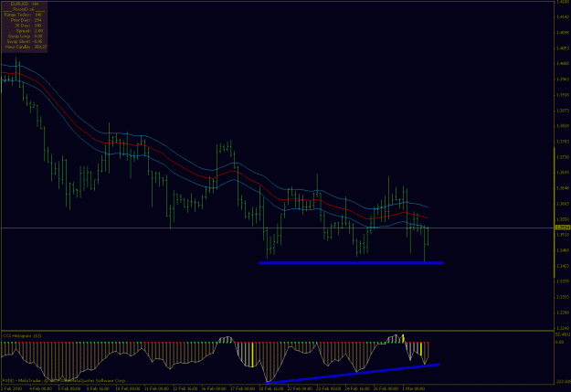Click the '4 Feb 08:00' time axis label
571x392 pixels.
click(x=40, y=388)
